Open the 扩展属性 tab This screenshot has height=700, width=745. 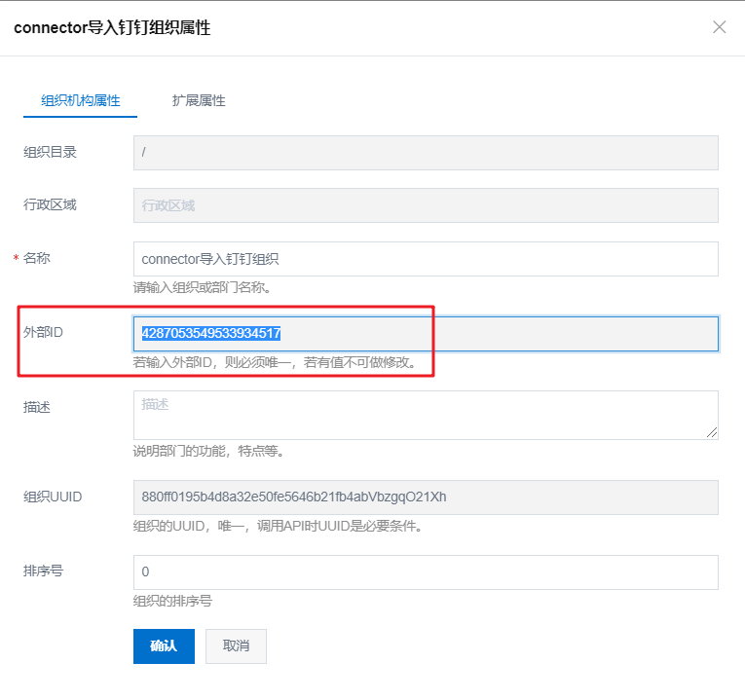199,101
